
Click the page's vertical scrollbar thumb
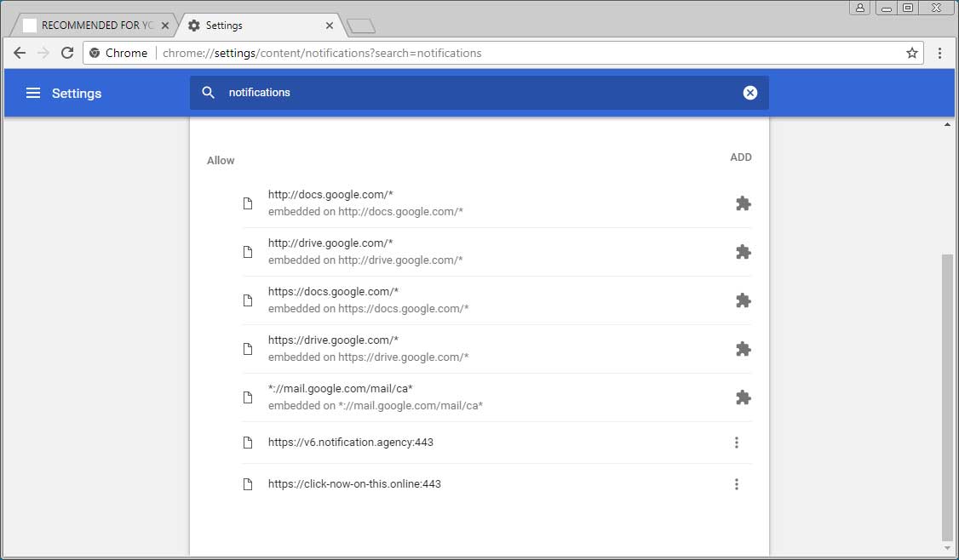[947, 396]
